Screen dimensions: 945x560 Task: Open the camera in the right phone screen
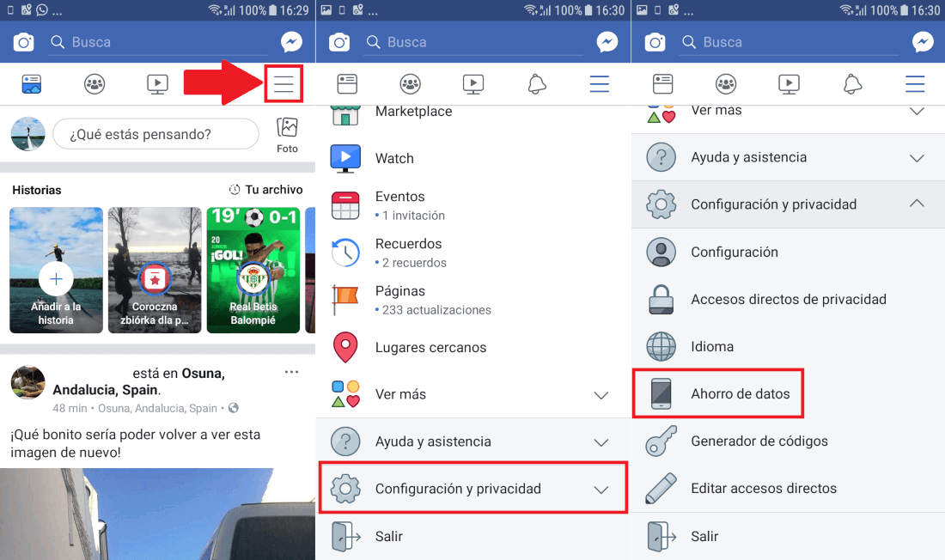coord(655,42)
